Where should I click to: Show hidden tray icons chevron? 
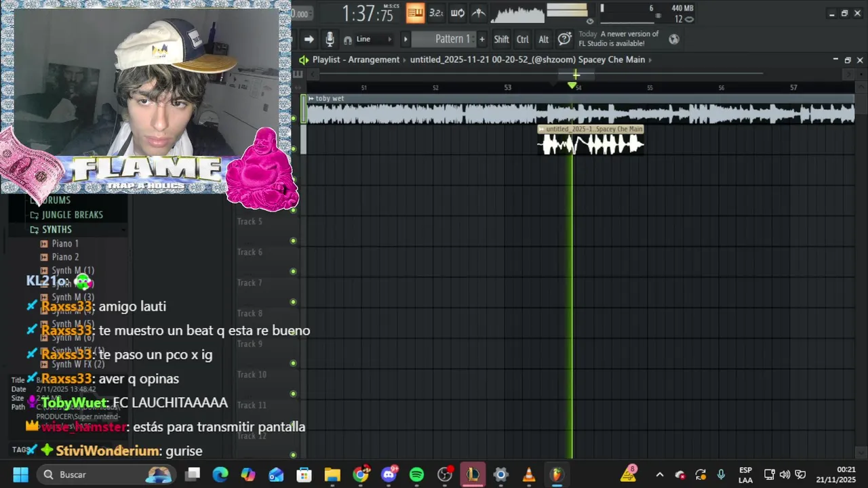click(x=659, y=474)
